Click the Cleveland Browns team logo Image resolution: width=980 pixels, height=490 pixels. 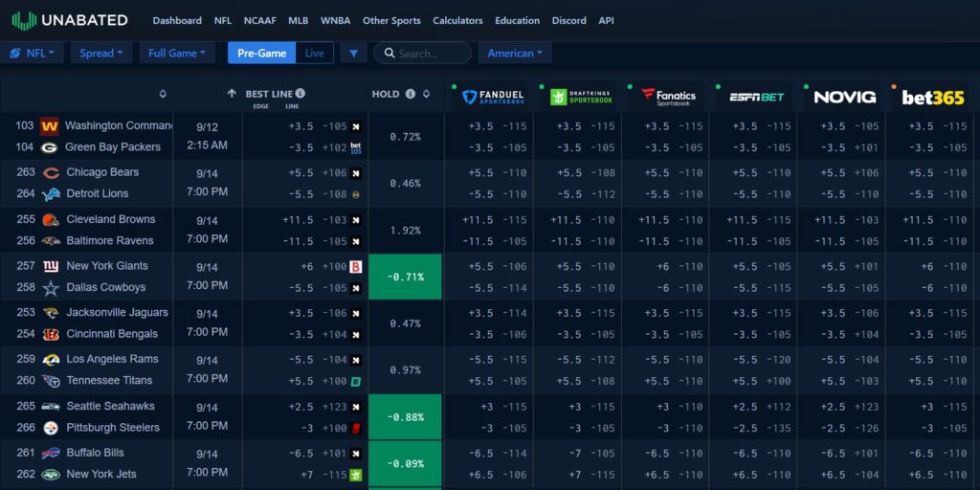(51, 219)
